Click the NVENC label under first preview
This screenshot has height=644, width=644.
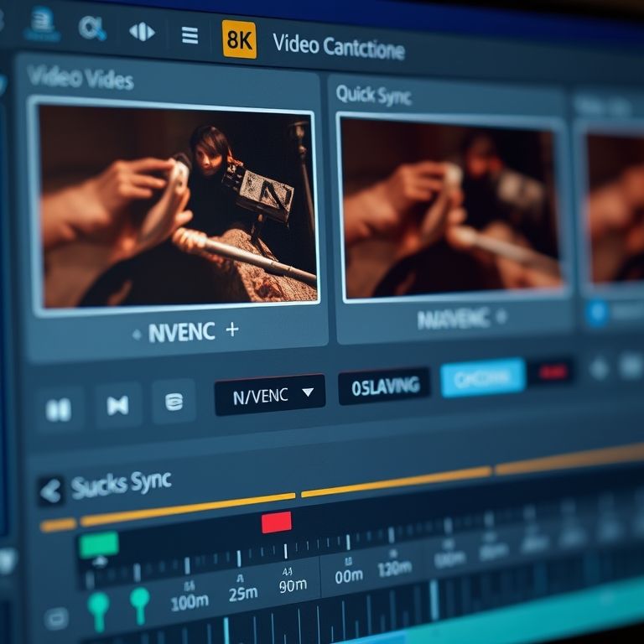coord(181,332)
